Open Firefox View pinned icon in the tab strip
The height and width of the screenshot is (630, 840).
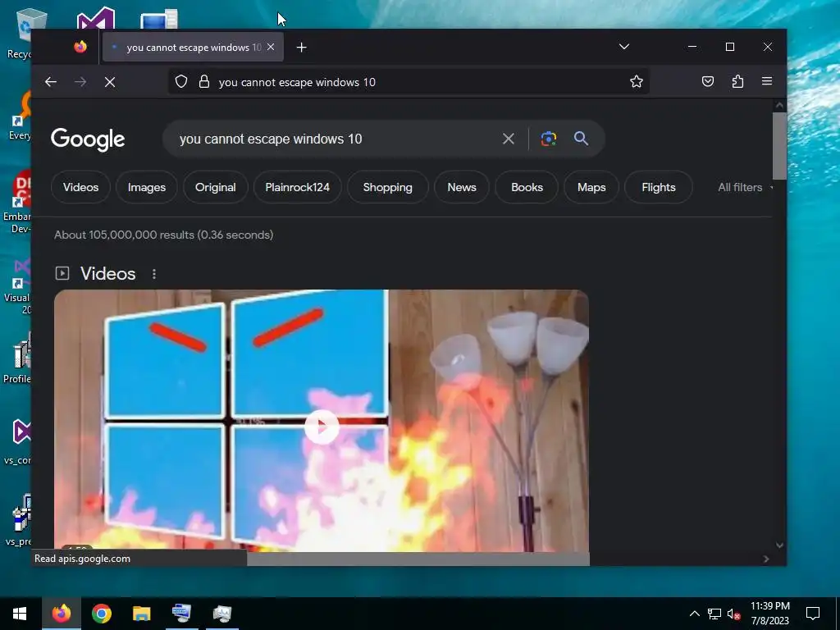80,47
